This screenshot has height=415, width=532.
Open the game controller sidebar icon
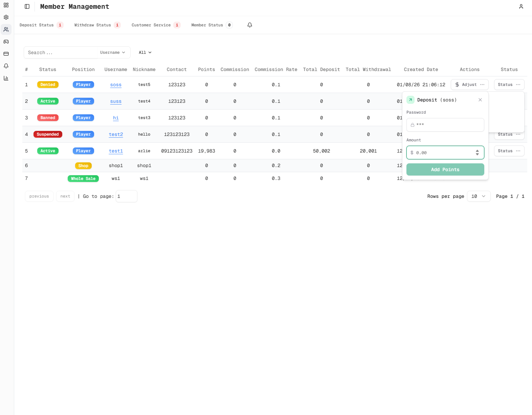point(6,42)
